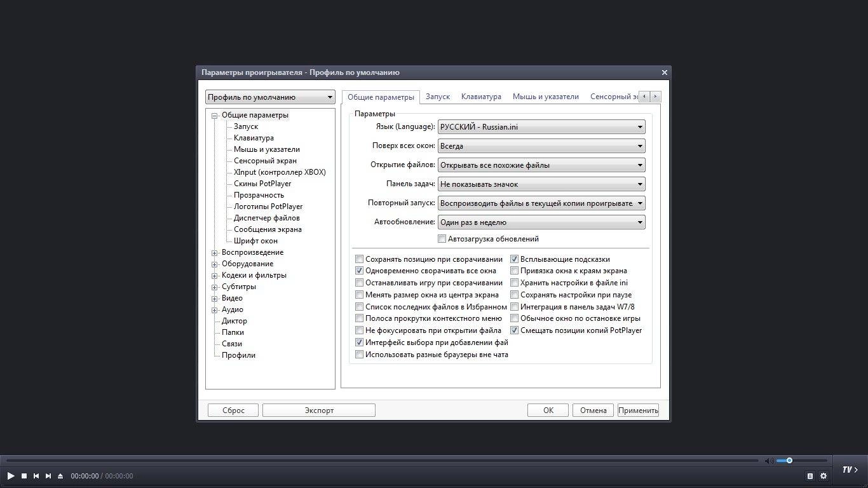Open the Открытие файлов dropdown
The height and width of the screenshot is (488, 868).
(x=541, y=165)
